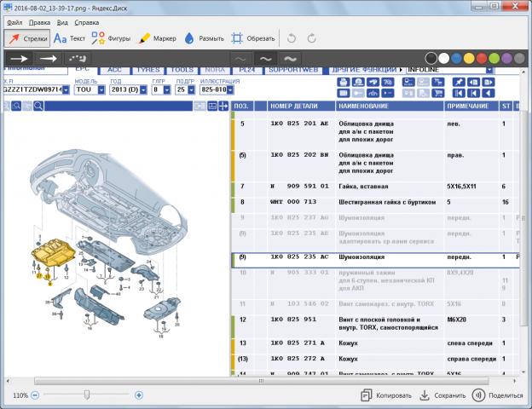This screenshot has height=409, width=532.
Task: Click the Сохранить button
Action: point(442,395)
